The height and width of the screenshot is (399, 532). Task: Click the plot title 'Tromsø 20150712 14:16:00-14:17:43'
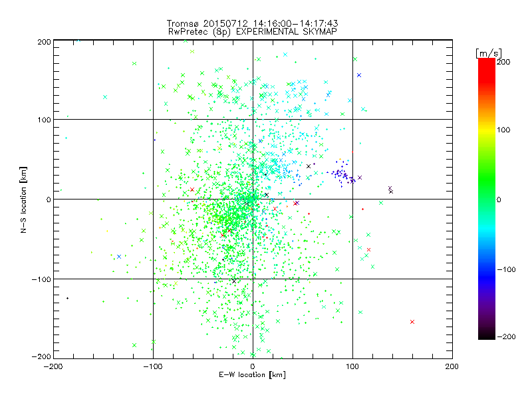[x=253, y=23]
